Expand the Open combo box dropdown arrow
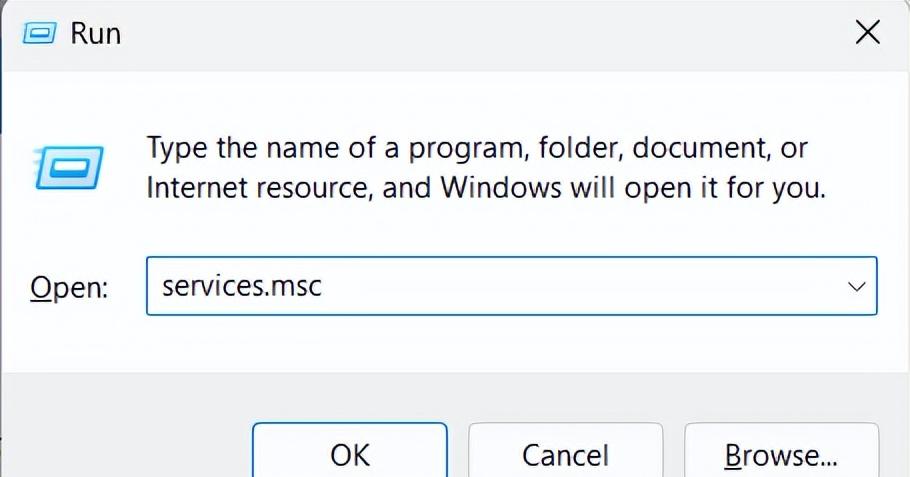This screenshot has width=910, height=477. [x=857, y=286]
